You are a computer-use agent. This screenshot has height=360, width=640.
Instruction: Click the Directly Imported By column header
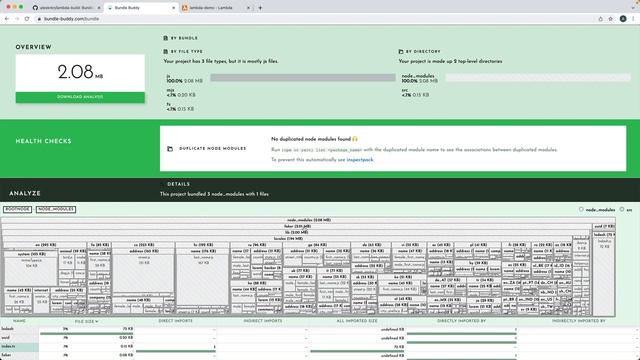pyautogui.click(x=461, y=321)
